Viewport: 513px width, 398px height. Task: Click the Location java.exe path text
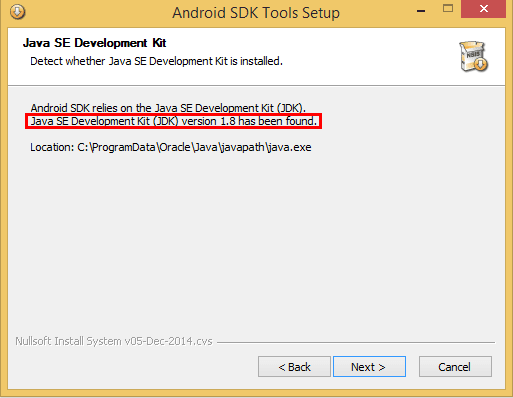pos(171,147)
